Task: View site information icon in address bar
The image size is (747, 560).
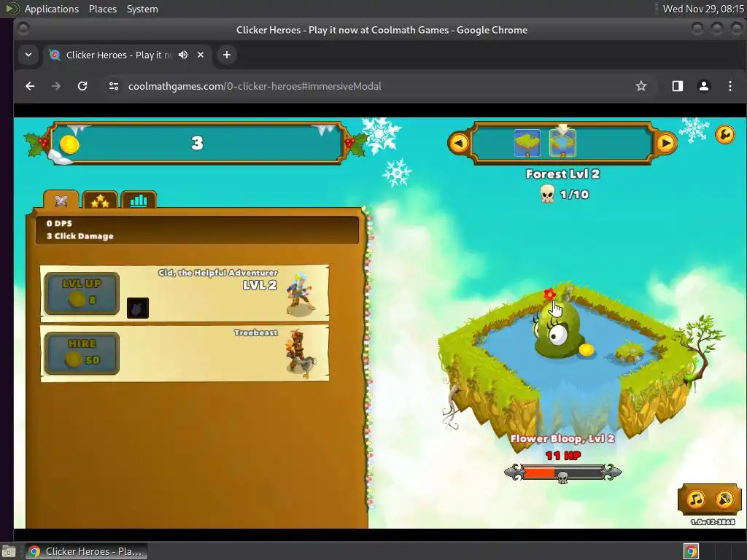Action: click(113, 86)
